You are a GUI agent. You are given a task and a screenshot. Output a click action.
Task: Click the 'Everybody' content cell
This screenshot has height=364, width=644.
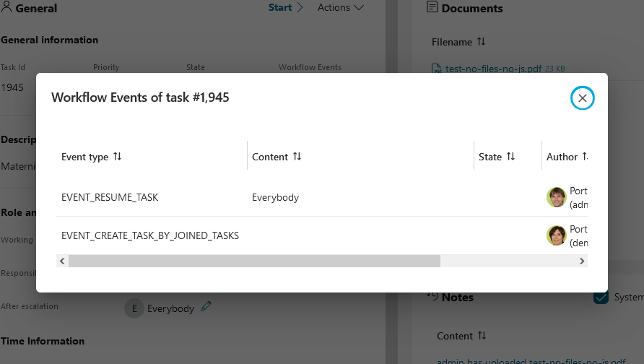(275, 197)
